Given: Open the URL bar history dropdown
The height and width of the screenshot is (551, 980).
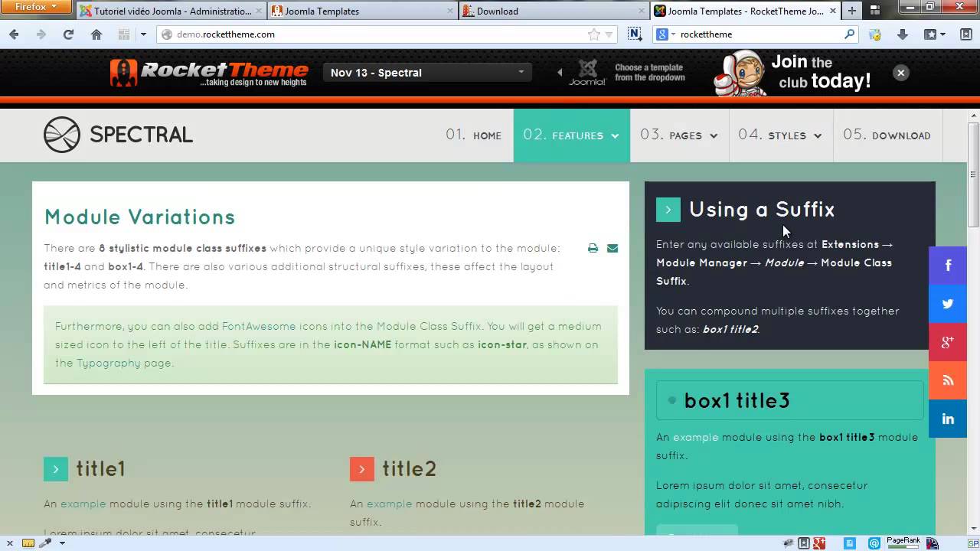Looking at the screenshot, I should coord(609,34).
